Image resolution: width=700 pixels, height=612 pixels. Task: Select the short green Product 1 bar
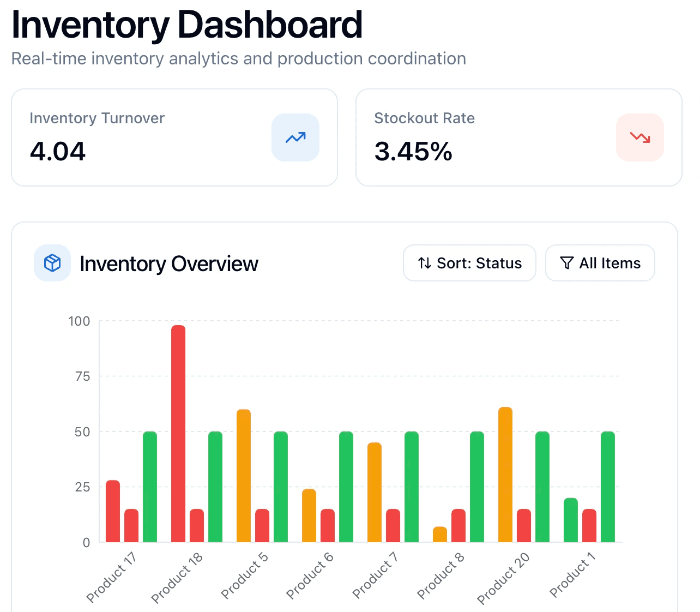pos(571,520)
